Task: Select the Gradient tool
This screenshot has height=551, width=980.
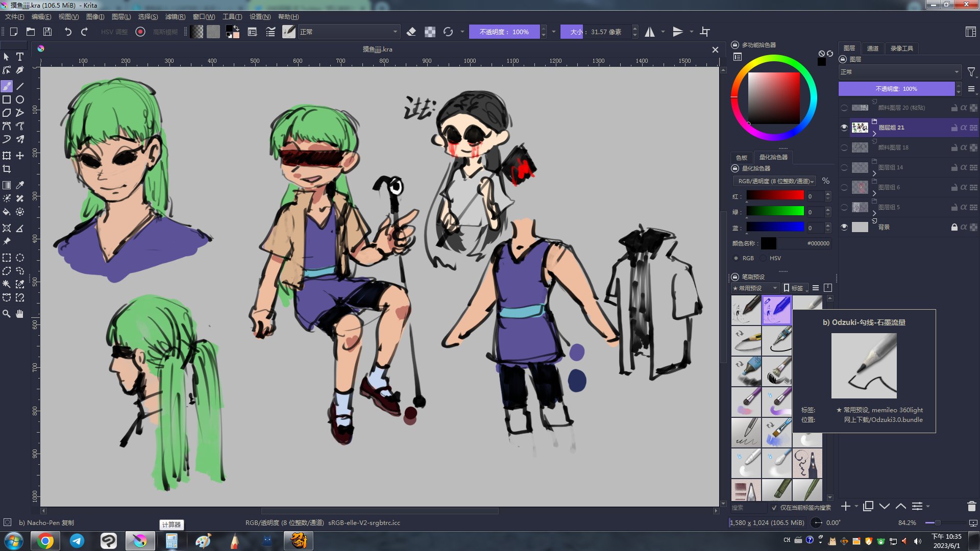Action: coord(7,185)
